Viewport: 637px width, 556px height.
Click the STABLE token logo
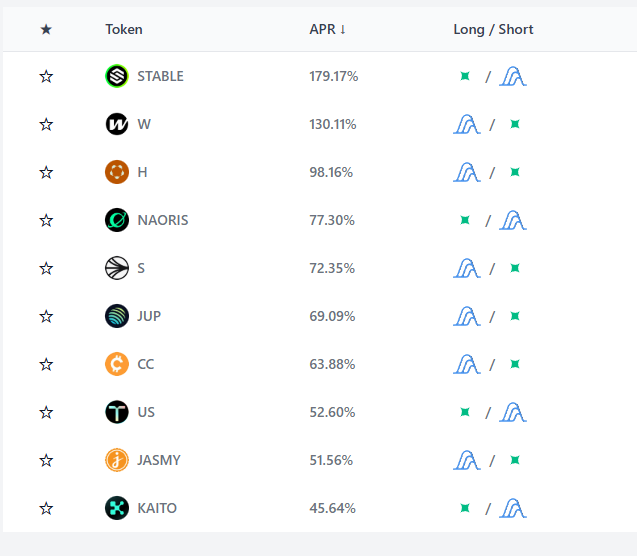(117, 76)
